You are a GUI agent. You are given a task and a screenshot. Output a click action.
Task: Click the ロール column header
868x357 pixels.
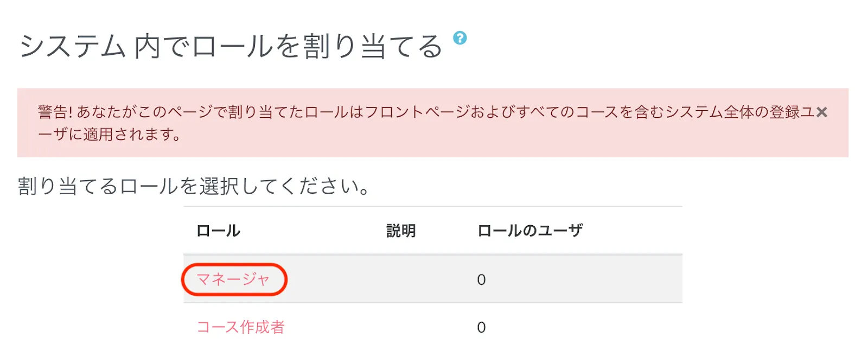click(218, 231)
